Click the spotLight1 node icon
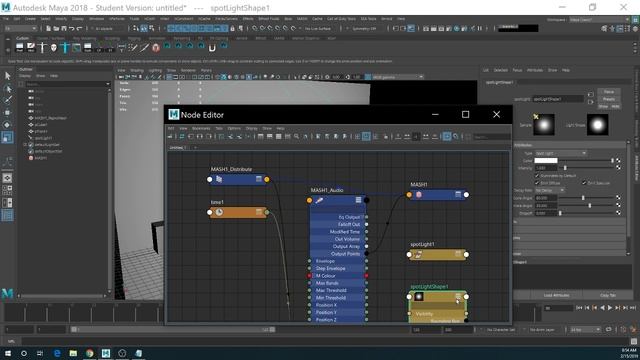This screenshot has width=640, height=360. 418,255
